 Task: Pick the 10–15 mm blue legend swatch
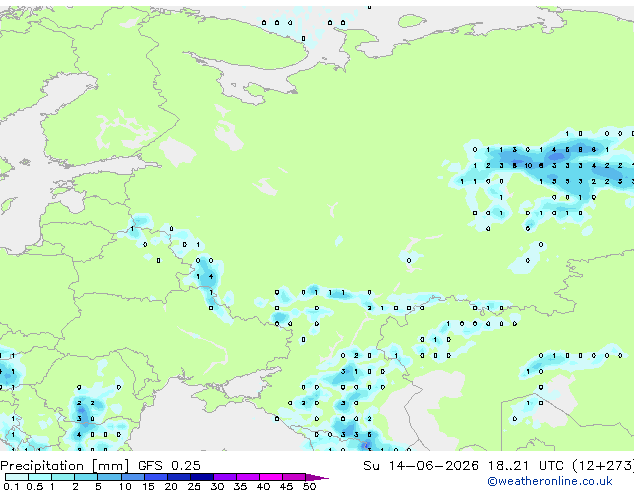pos(132,477)
